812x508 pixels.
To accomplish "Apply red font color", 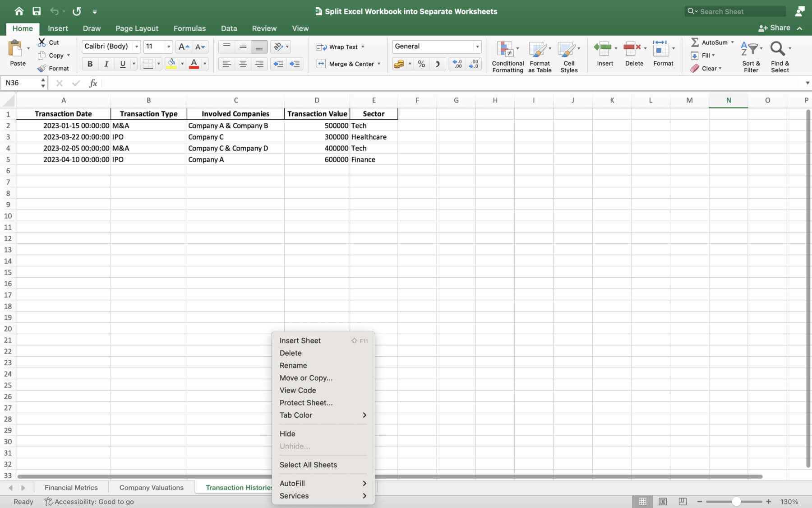I will coord(194,64).
